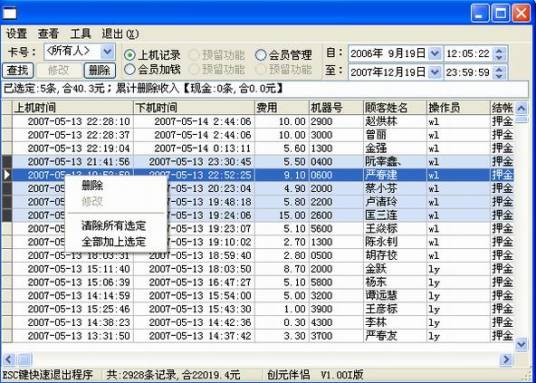Open the 查看 menu
Screen dimensions: 536x383
click(x=49, y=34)
